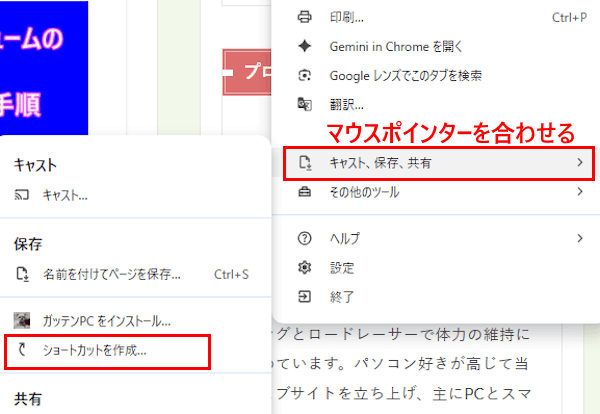Screen dimensions: 600x414
Task: Expand the その他のツール chevron arrow
Action: point(580,191)
